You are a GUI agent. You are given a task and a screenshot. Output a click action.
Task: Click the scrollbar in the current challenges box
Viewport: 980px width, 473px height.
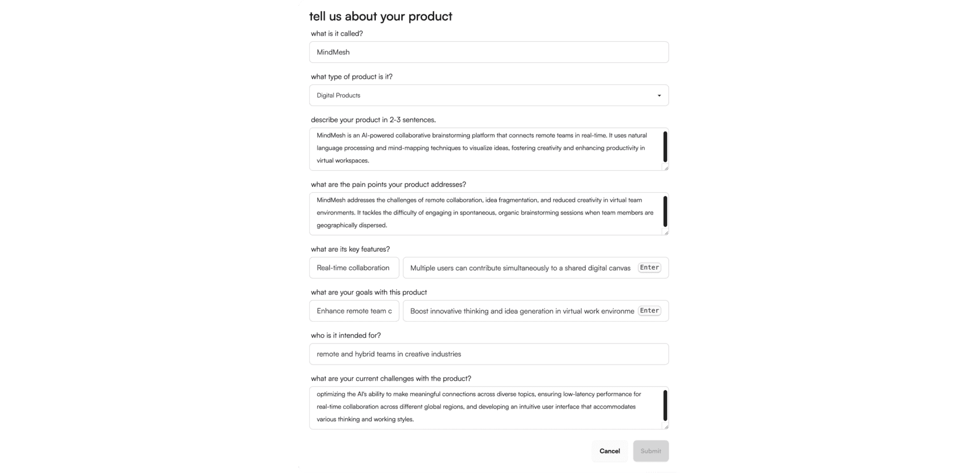(665, 405)
